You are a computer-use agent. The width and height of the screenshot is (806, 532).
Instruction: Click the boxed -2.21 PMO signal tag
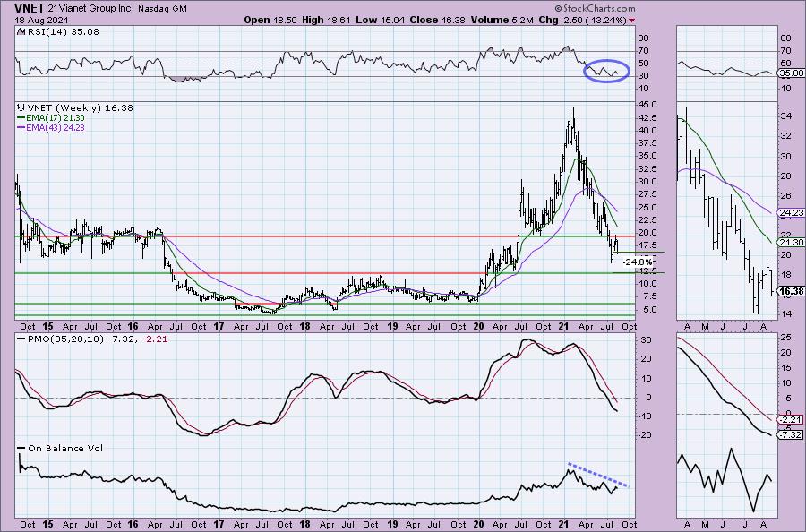click(791, 419)
